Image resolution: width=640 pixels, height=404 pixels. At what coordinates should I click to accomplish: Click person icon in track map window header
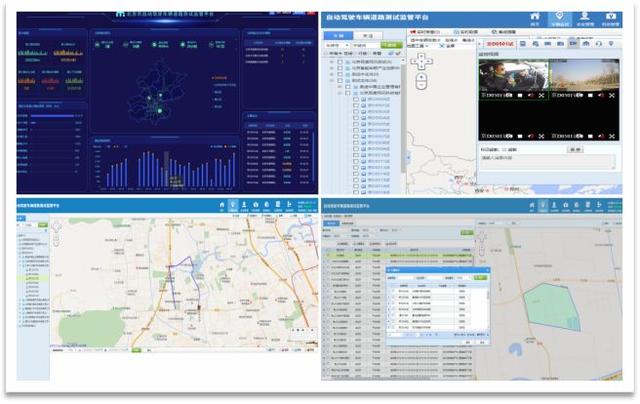(244, 204)
